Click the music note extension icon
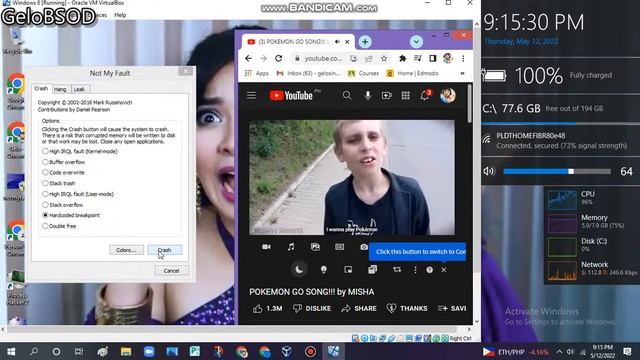The width and height of the screenshot is (640, 360). pos(291,247)
